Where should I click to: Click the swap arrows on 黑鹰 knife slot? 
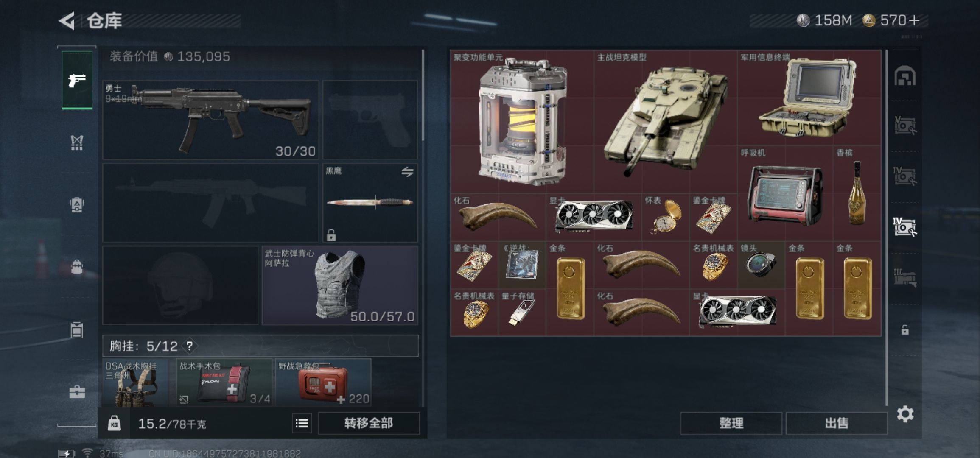(407, 172)
